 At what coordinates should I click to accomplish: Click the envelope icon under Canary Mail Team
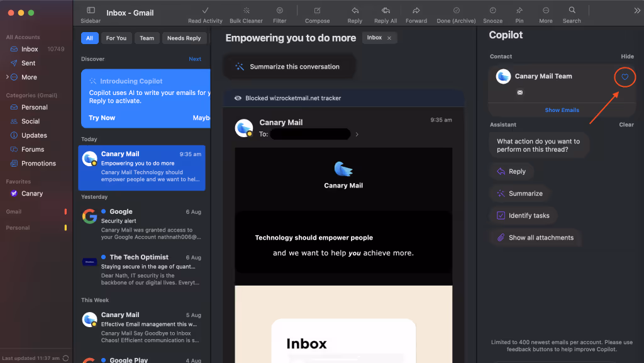(x=520, y=92)
